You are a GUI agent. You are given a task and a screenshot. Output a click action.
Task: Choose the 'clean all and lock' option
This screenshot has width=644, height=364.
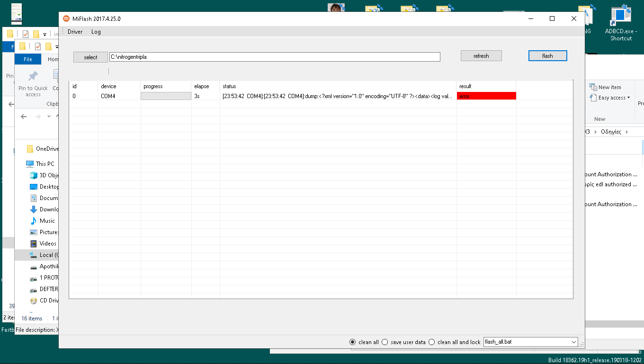point(431,342)
